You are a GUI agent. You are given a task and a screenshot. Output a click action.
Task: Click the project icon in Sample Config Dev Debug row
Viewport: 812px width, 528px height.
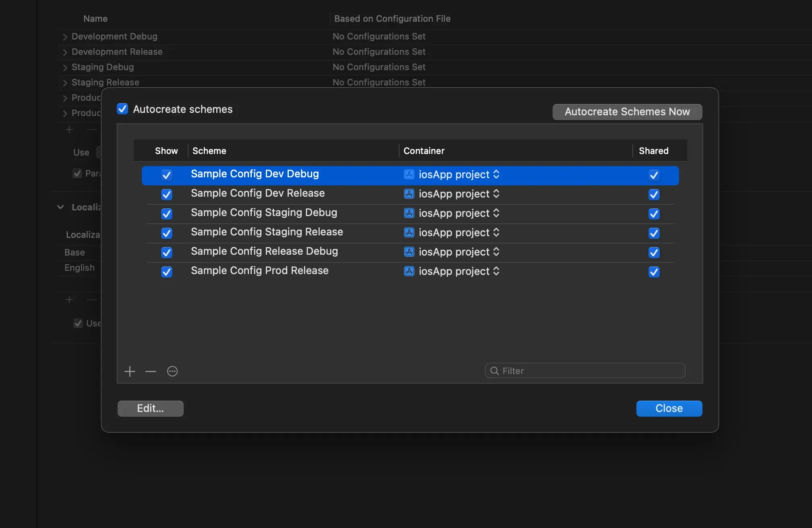(x=409, y=174)
